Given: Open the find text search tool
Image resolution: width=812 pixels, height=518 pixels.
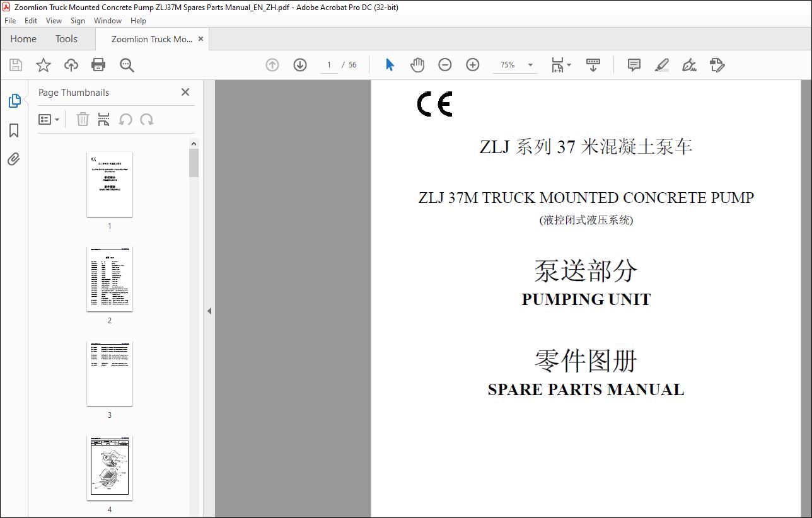Looking at the screenshot, I should tap(127, 65).
